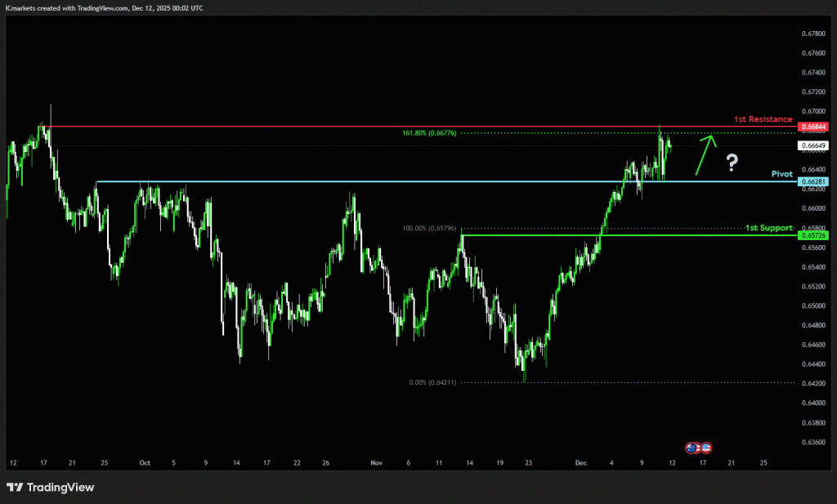Open the rightmost US flag event marker
This screenshot has width=837, height=504.
(x=705, y=447)
